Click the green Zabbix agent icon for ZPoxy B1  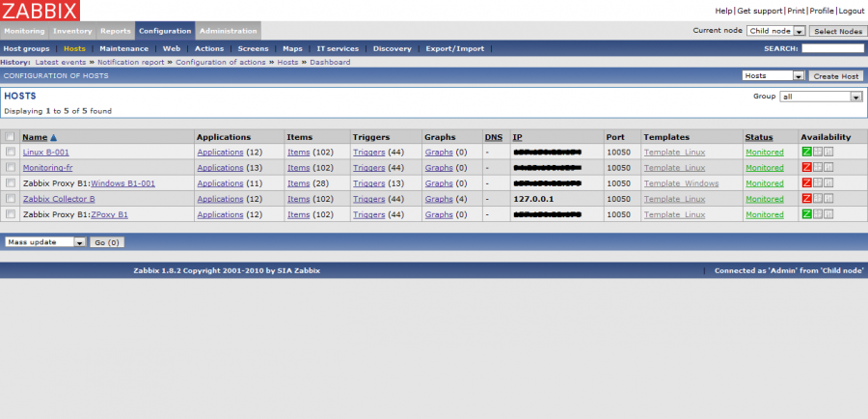click(806, 214)
